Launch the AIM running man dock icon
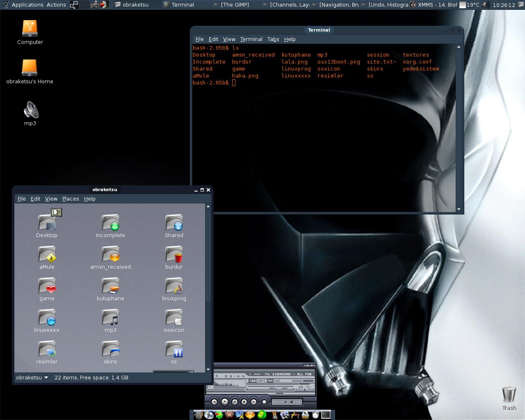Screen dimensions: 525x420 click(x=240, y=415)
